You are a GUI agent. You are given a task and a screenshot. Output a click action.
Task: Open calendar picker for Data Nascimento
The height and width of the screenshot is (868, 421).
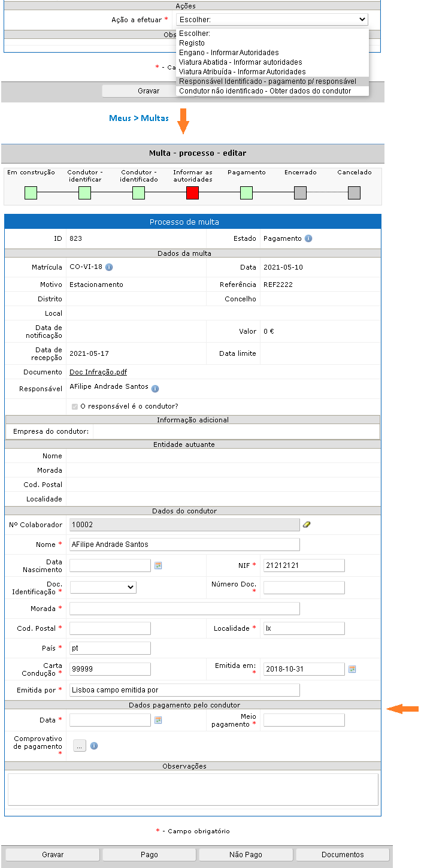tap(158, 565)
